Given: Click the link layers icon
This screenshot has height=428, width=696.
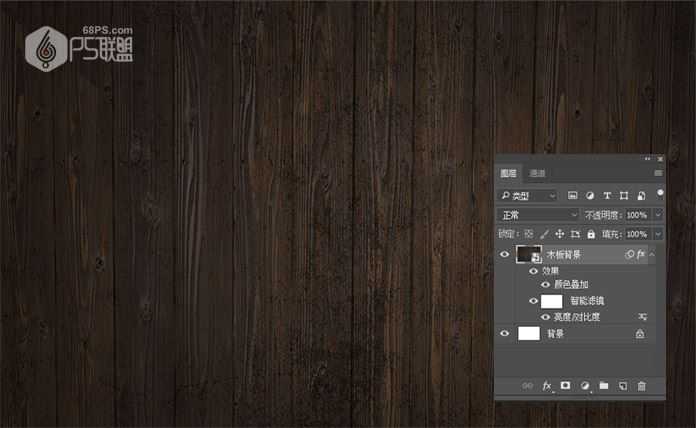Looking at the screenshot, I should pyautogui.click(x=528, y=385).
